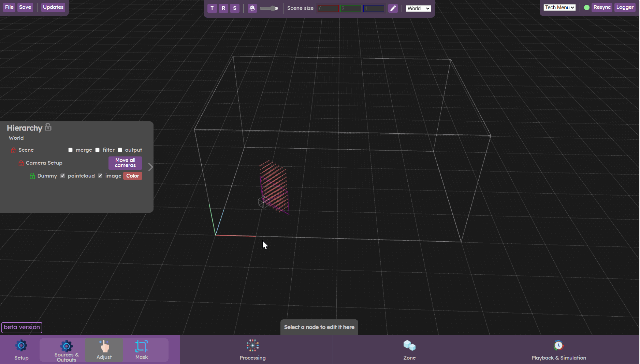Open the Tech Menu dropdown
Screen dimensions: 640x364
[559, 7]
